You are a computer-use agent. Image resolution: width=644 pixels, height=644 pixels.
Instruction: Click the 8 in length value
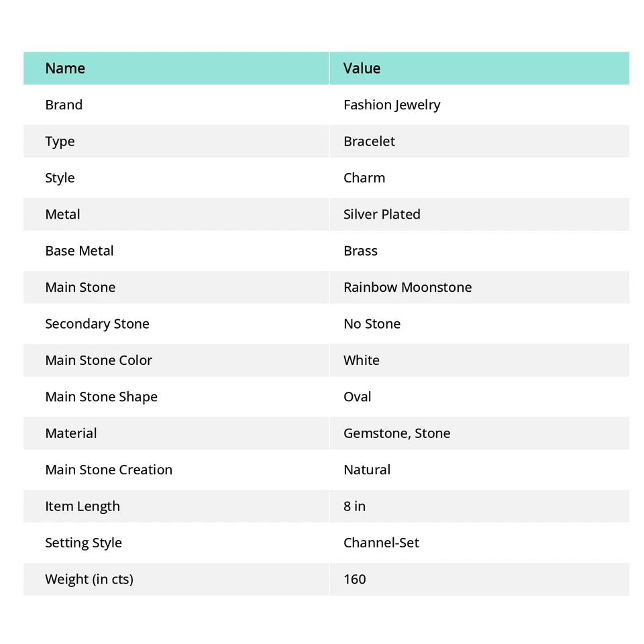[x=354, y=506]
